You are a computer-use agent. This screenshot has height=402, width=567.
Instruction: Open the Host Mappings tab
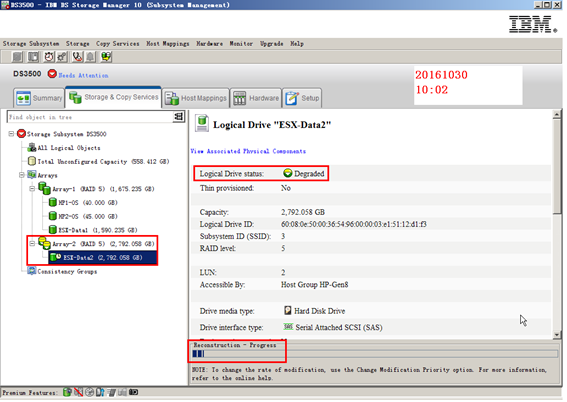(196, 98)
